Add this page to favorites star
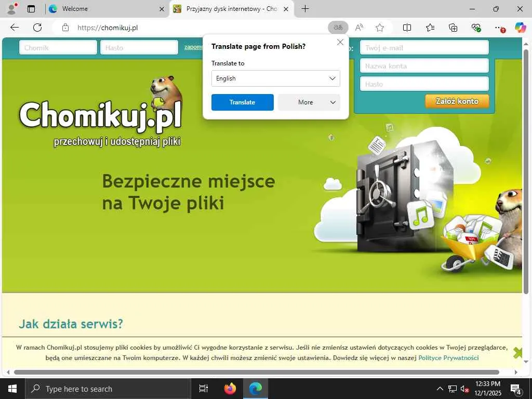The height and width of the screenshot is (399, 532). coord(380,28)
